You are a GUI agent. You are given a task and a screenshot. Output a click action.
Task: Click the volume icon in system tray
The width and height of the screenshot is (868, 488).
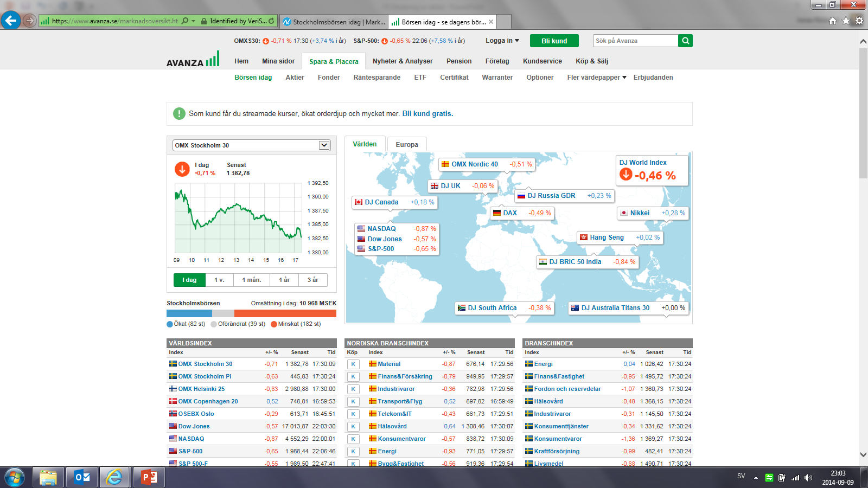pyautogui.click(x=808, y=478)
